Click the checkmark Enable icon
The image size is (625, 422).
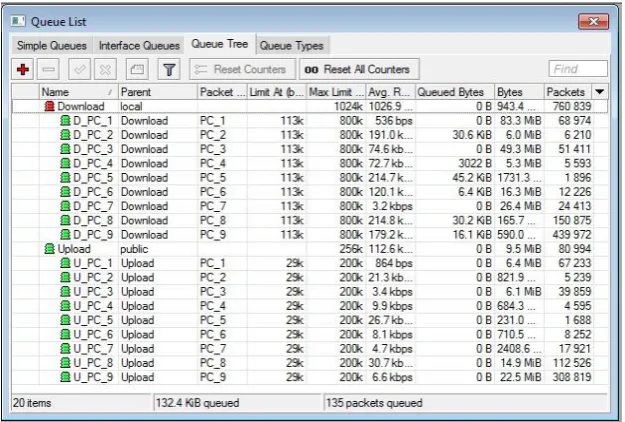[79, 69]
